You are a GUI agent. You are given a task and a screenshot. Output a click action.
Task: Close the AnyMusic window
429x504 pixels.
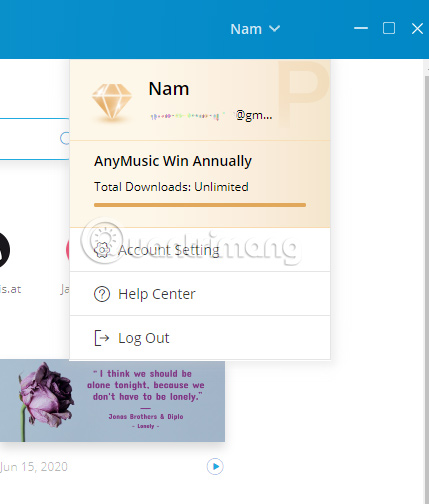(x=417, y=29)
